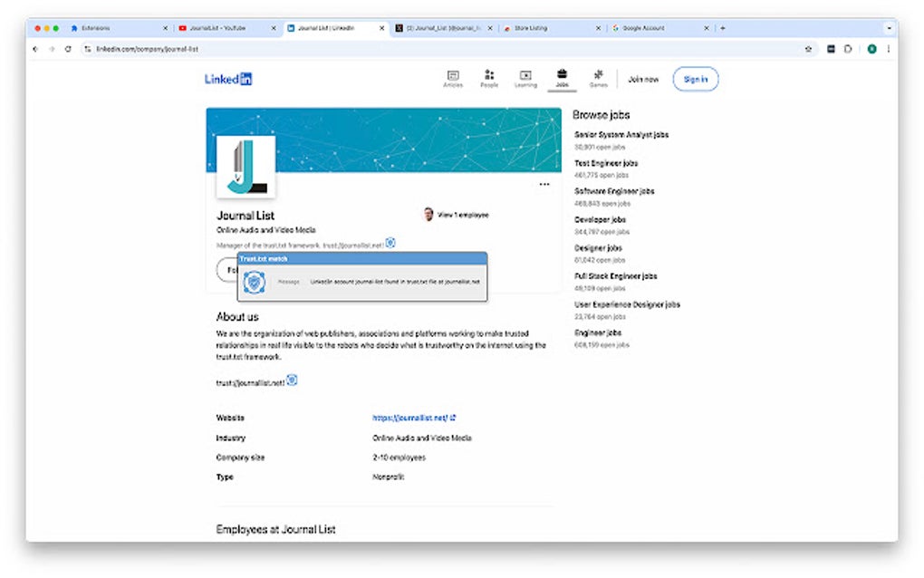Click the Sign in button

coord(695,79)
